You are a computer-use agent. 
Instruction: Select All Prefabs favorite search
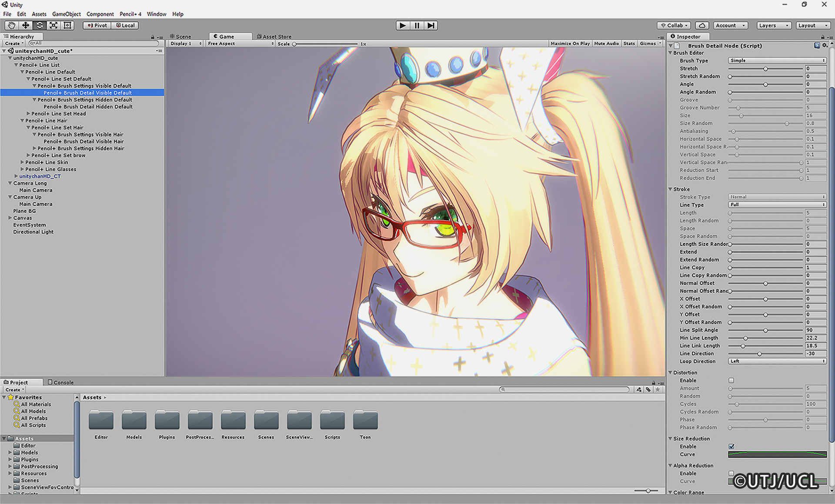34,418
